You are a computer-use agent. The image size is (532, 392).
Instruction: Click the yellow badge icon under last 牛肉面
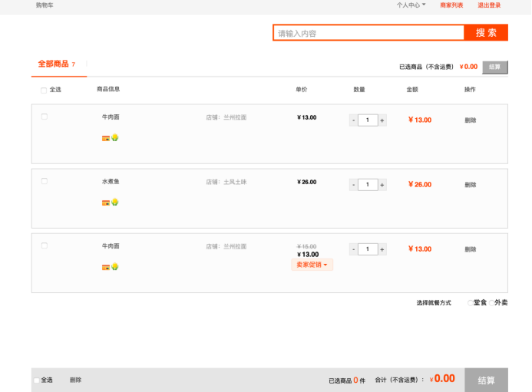[114, 267]
